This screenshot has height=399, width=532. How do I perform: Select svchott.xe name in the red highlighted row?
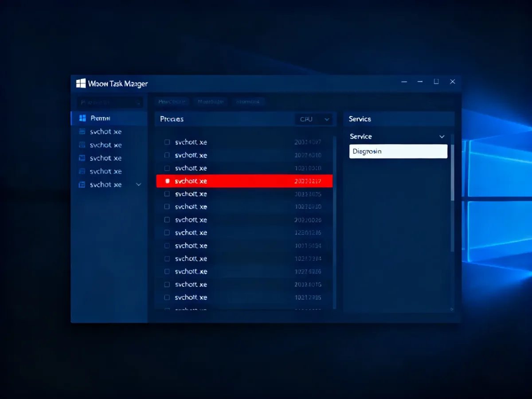coord(191,181)
